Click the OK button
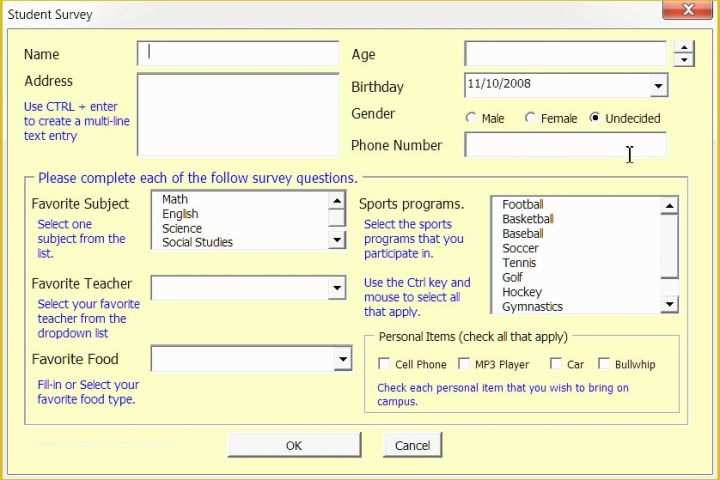 pyautogui.click(x=294, y=445)
